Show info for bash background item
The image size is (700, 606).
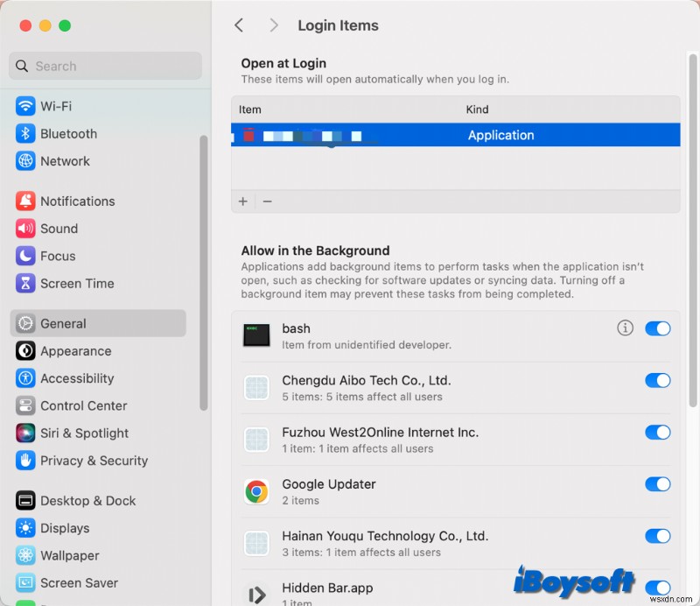coord(625,328)
